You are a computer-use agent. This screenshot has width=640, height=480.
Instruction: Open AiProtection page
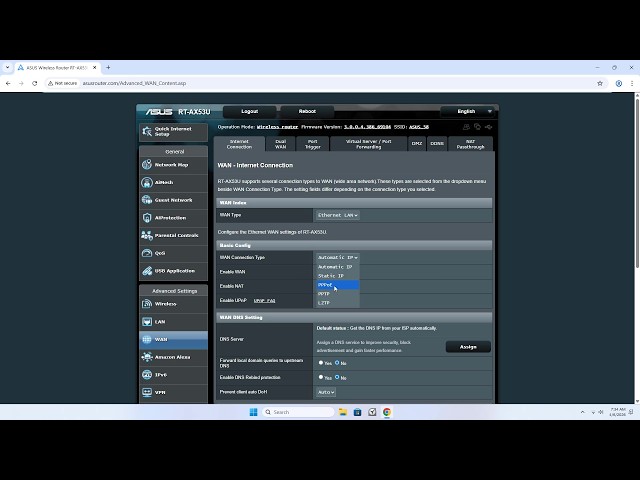click(173, 218)
